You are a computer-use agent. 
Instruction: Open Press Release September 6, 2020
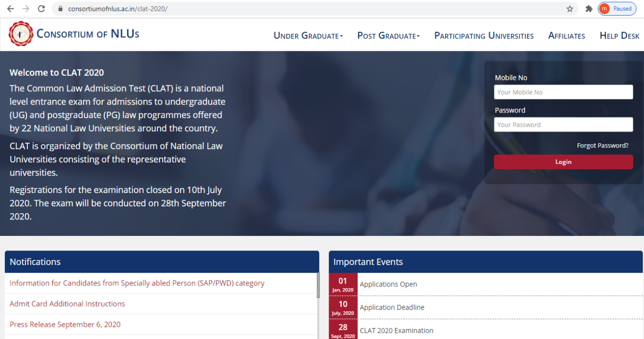pyautogui.click(x=65, y=325)
